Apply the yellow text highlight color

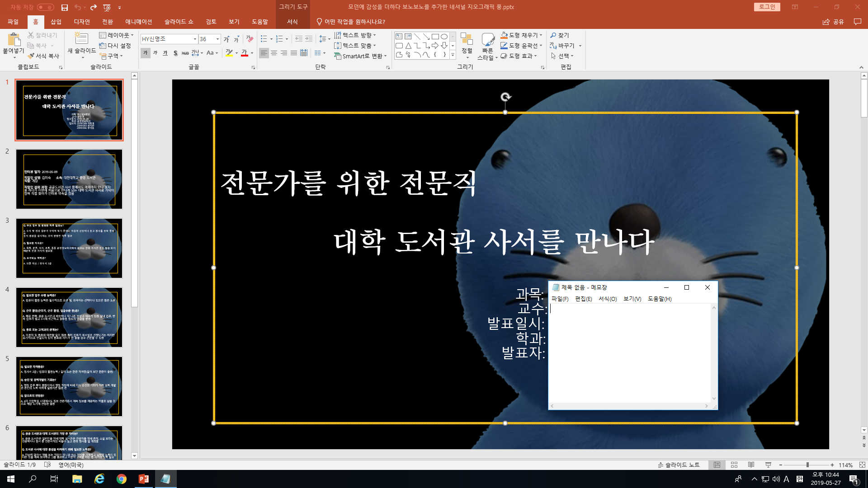pos(229,53)
